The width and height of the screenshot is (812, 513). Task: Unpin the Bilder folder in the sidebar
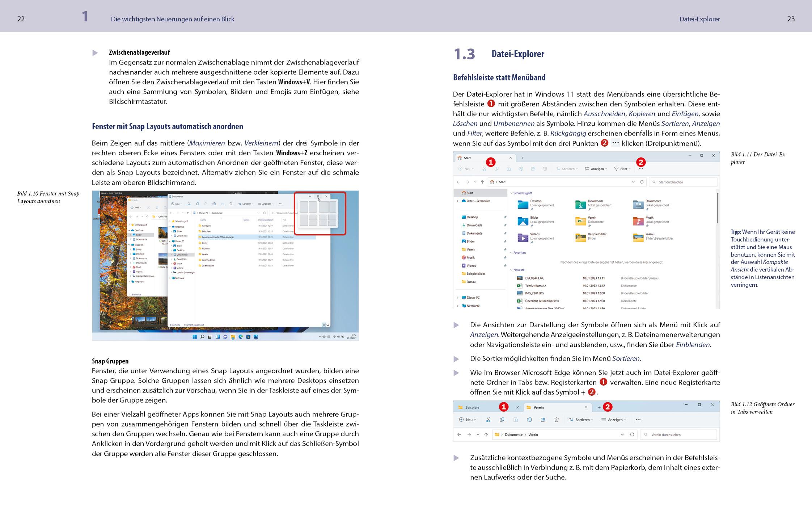pos(505,241)
